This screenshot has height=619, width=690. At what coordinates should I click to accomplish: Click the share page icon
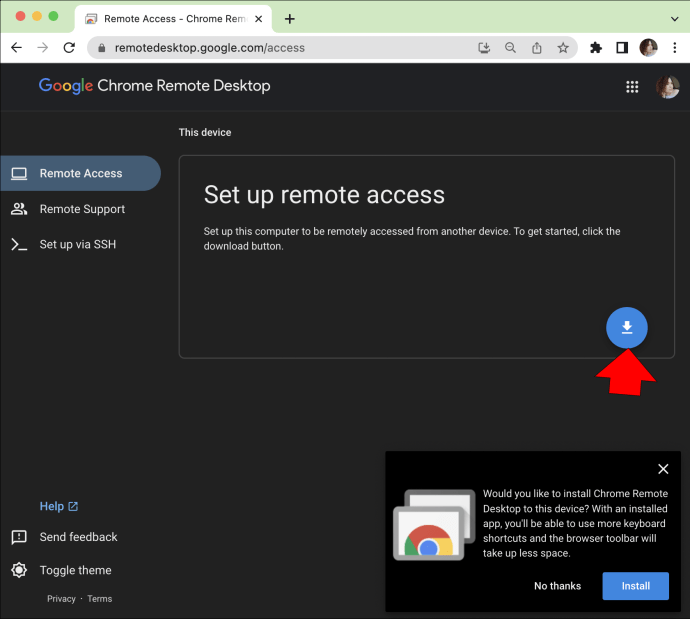[x=536, y=48]
